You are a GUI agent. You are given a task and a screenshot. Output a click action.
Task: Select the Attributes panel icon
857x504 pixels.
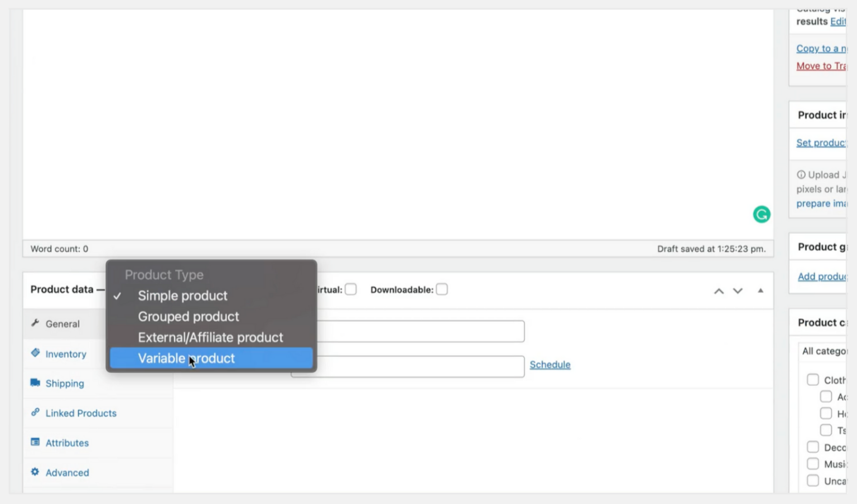35,443
